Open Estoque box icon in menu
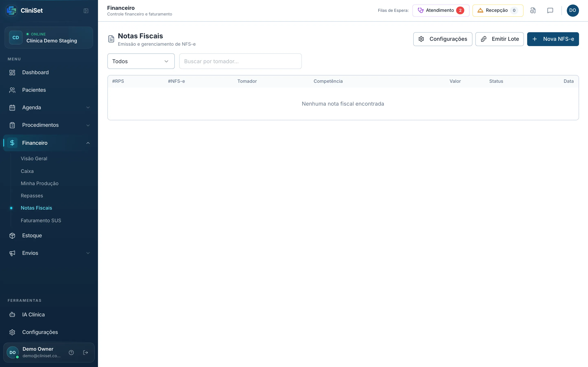 point(12,235)
